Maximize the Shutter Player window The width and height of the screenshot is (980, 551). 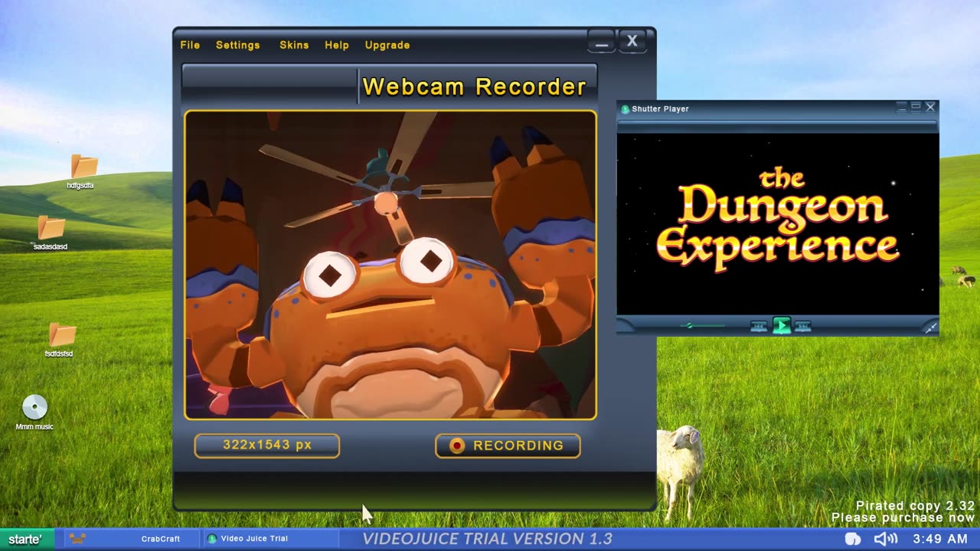[916, 107]
